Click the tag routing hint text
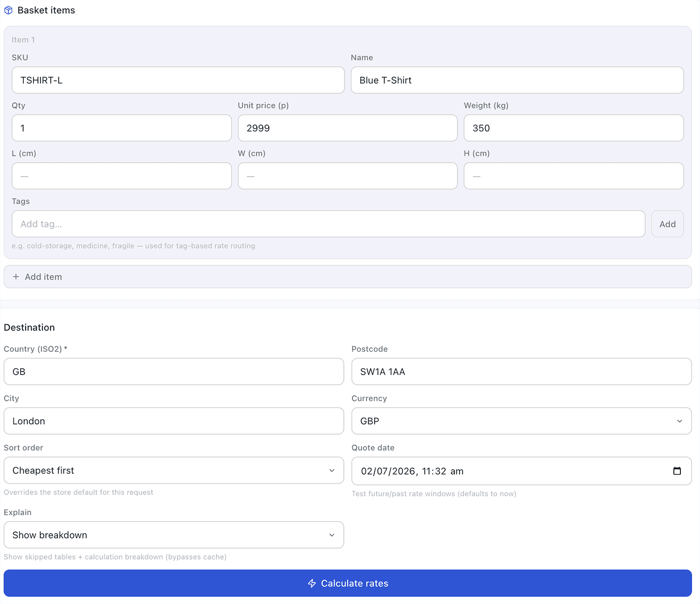700x604 pixels. click(133, 246)
